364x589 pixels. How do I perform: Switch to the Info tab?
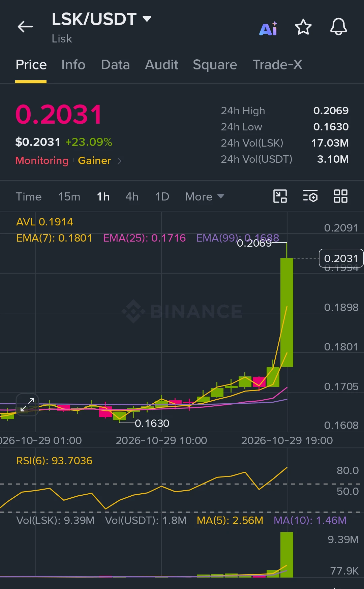click(x=73, y=65)
